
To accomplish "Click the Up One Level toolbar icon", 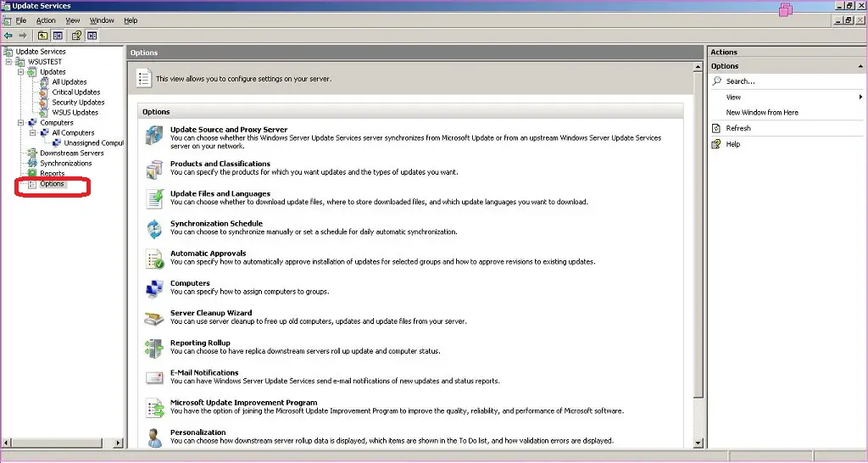I will pyautogui.click(x=42, y=36).
